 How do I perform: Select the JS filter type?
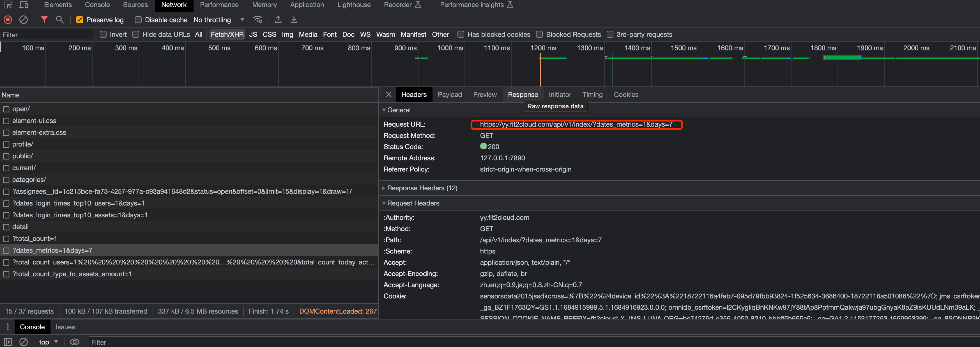(253, 34)
